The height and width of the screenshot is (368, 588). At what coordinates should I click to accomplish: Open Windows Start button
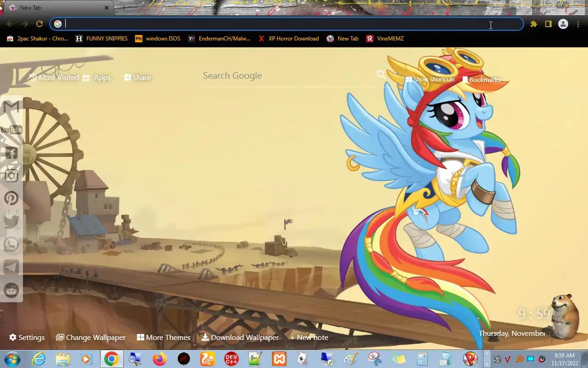pos(12,359)
